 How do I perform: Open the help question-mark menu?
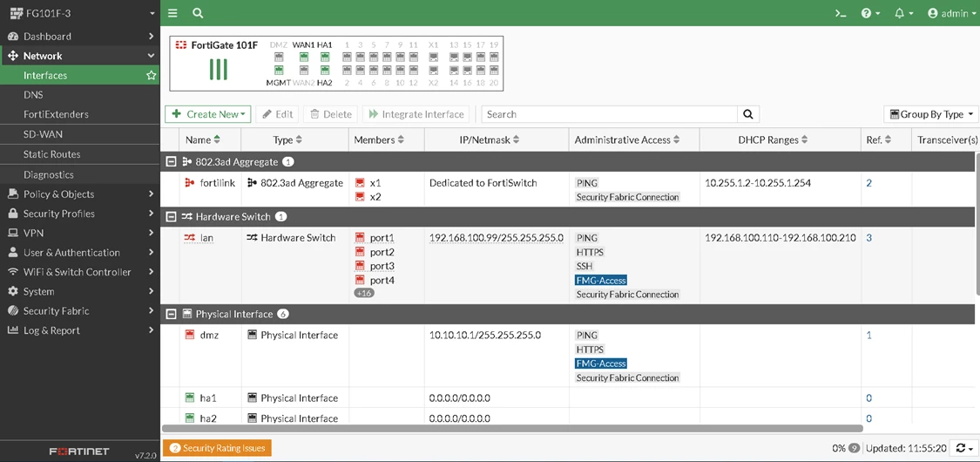[870, 13]
